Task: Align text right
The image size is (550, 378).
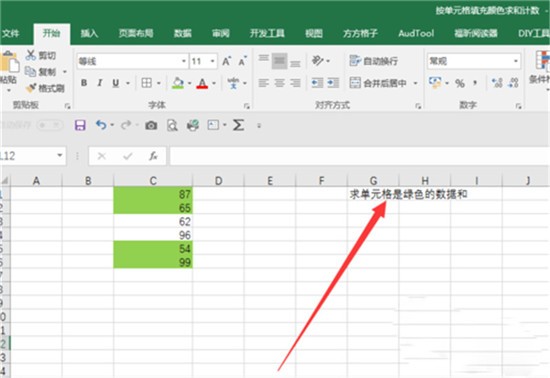Action: (x=295, y=83)
